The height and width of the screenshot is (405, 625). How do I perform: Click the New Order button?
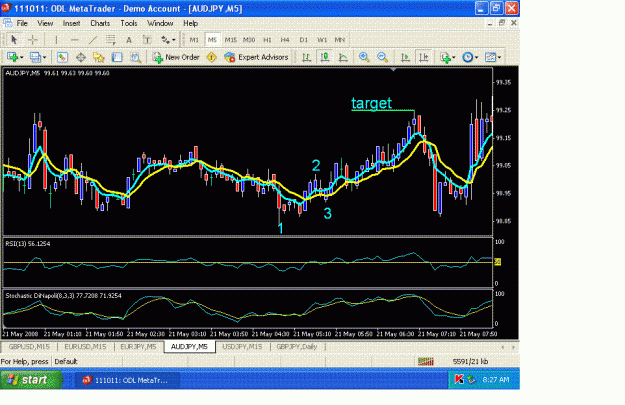(176, 57)
